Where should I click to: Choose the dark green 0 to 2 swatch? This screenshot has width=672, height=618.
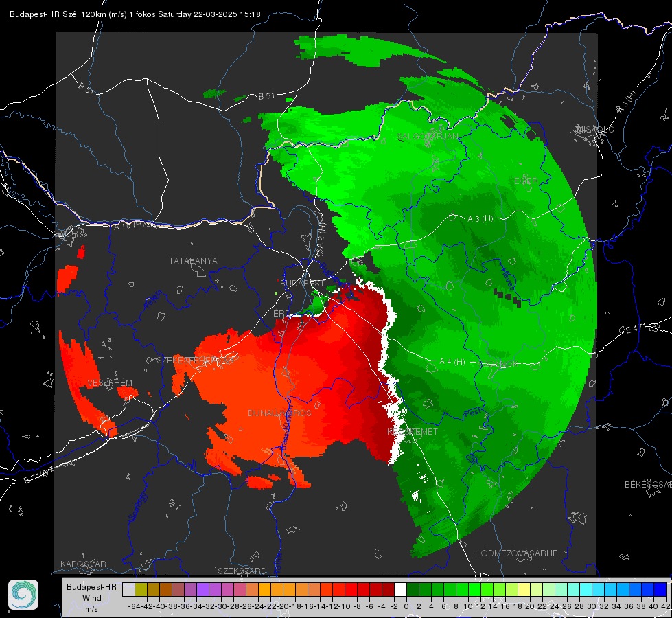click(413, 589)
